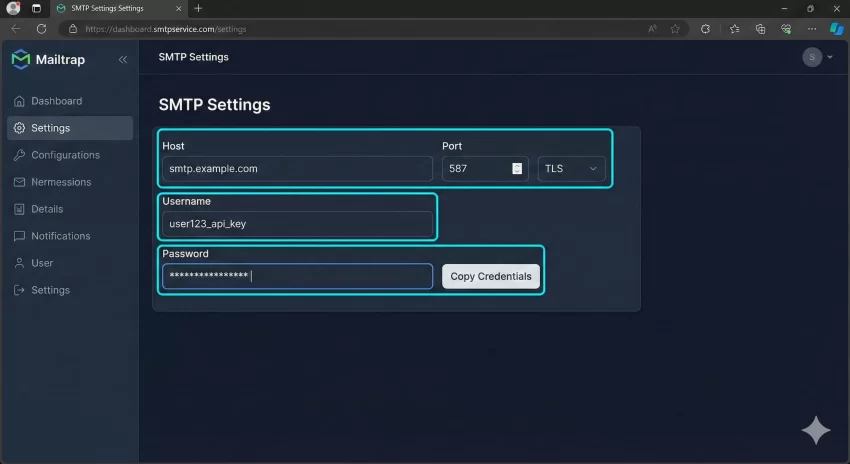Viewport: 850px width, 464px height.
Task: Click the envelope icon beside Nermessions
Action: [20, 182]
